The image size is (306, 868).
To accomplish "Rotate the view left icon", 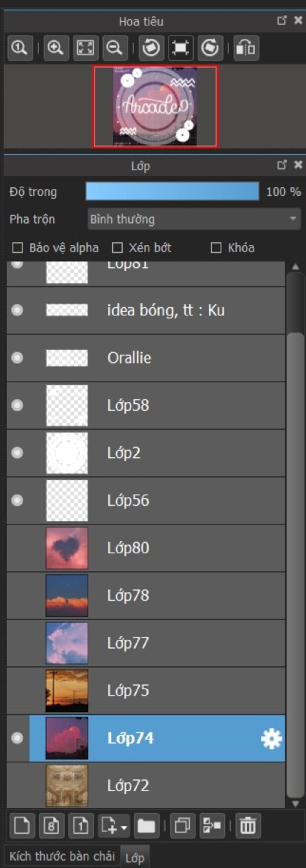I will [x=151, y=48].
